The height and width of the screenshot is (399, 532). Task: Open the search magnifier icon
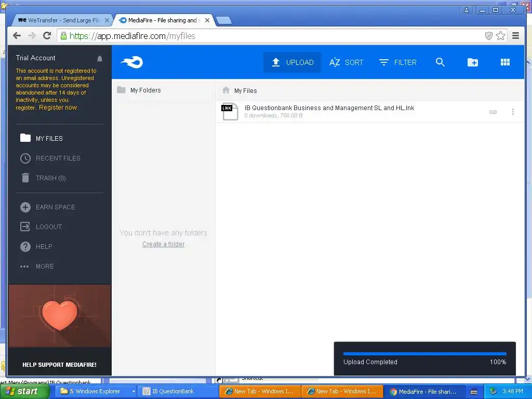click(440, 62)
